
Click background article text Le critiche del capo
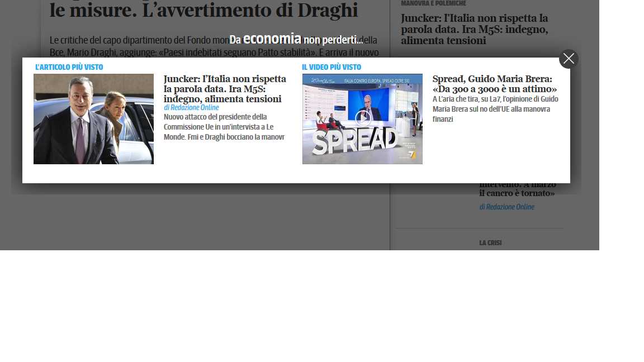click(214, 46)
